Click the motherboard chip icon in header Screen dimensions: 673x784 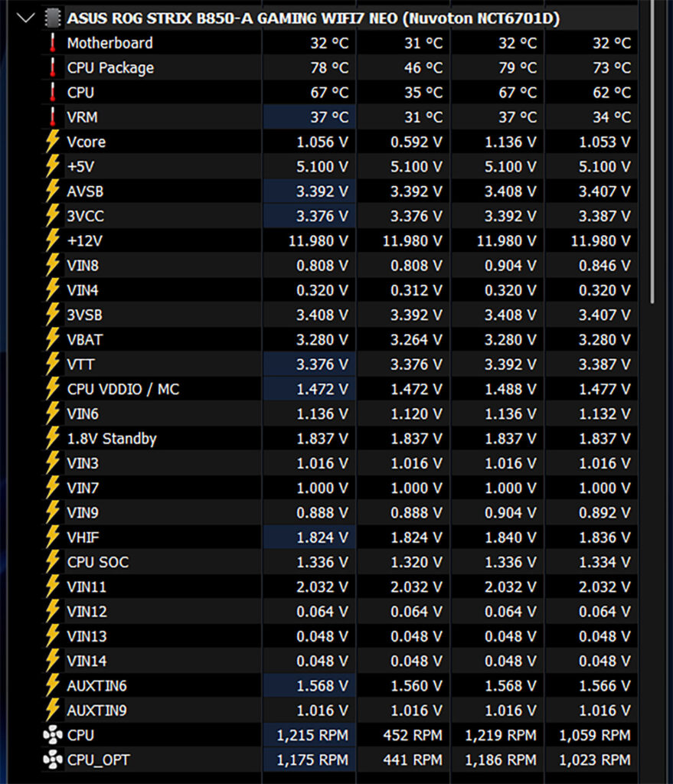point(53,18)
